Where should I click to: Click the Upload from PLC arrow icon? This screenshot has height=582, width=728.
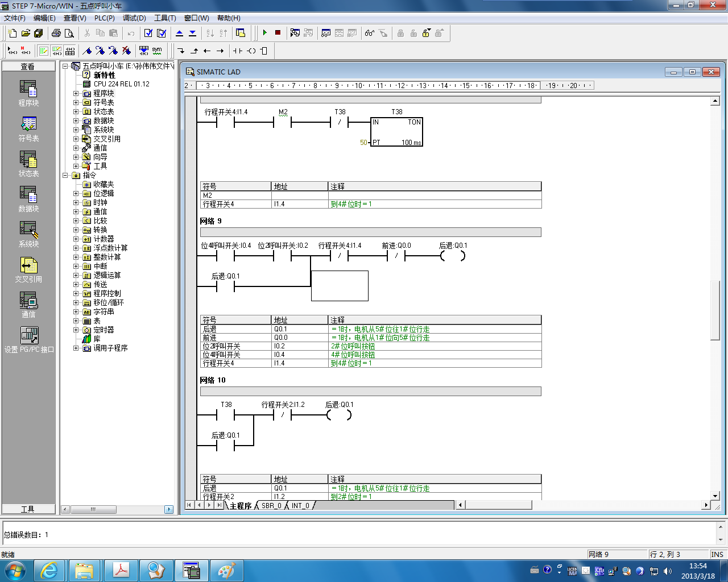tap(180, 33)
